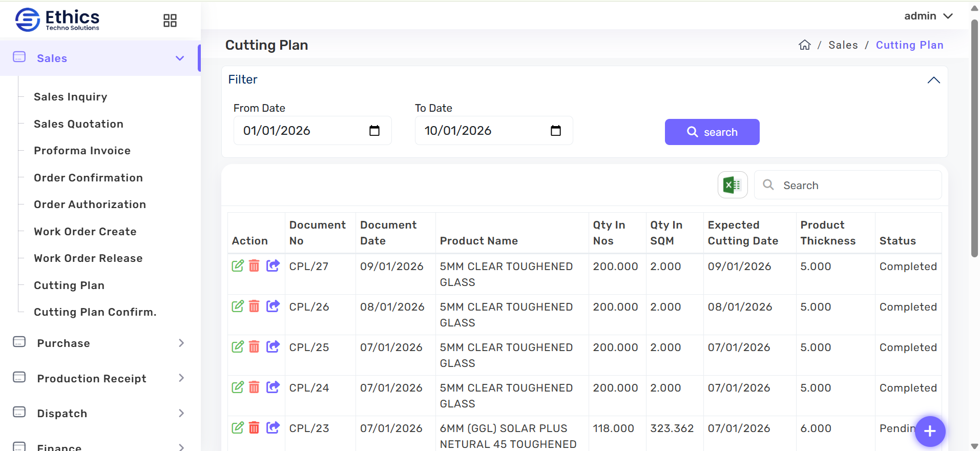Click the share icon for CPL/25

pyautogui.click(x=273, y=347)
